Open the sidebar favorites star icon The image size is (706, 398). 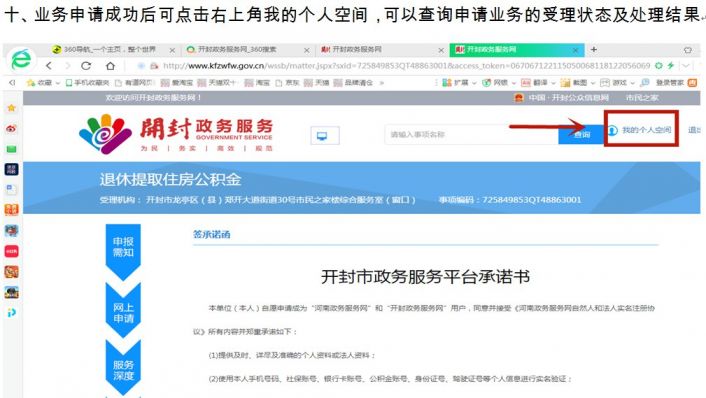pyautogui.click(x=12, y=108)
